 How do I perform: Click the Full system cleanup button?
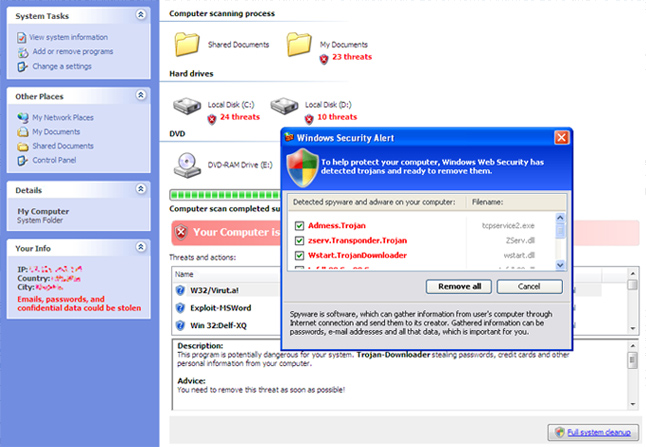click(x=593, y=432)
